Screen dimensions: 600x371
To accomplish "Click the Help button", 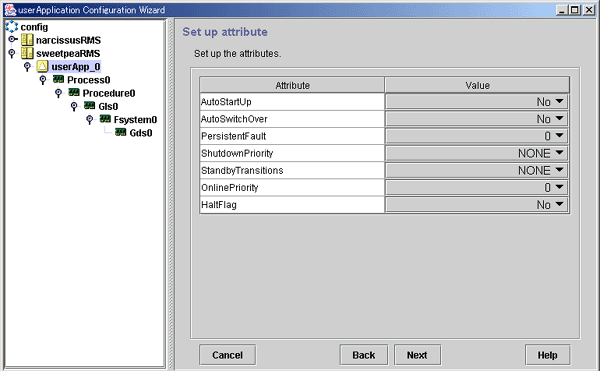I will click(x=548, y=355).
